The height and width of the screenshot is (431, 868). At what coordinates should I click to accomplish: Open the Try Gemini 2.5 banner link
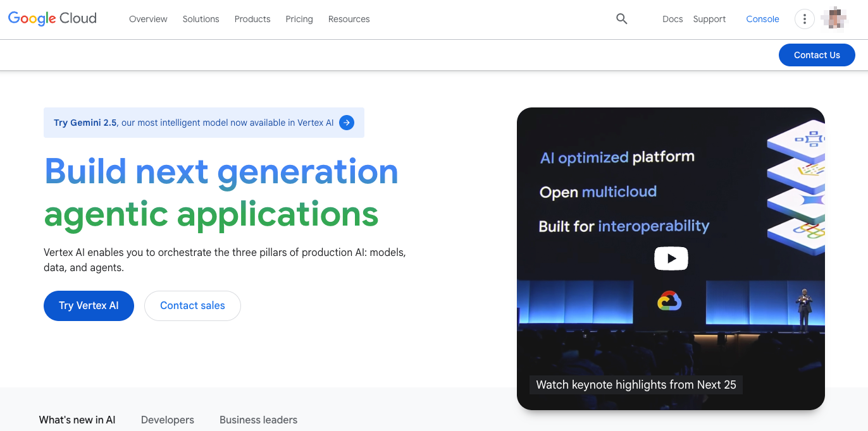click(x=204, y=123)
